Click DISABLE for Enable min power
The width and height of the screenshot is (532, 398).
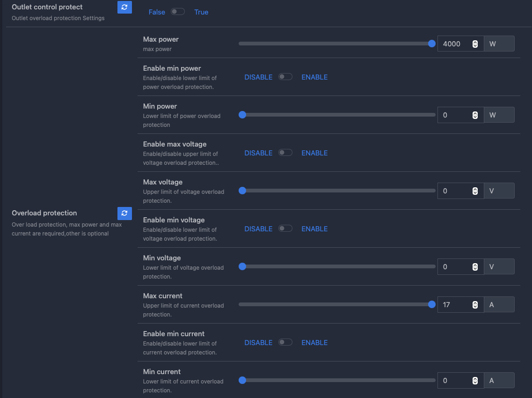point(258,77)
